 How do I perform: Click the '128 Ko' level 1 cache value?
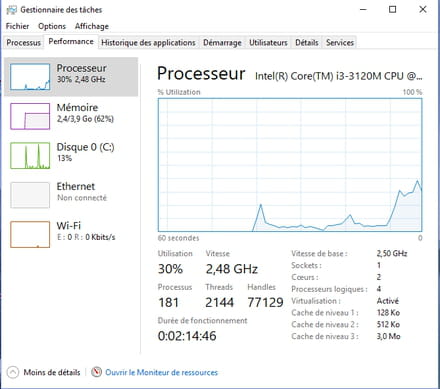[388, 313]
